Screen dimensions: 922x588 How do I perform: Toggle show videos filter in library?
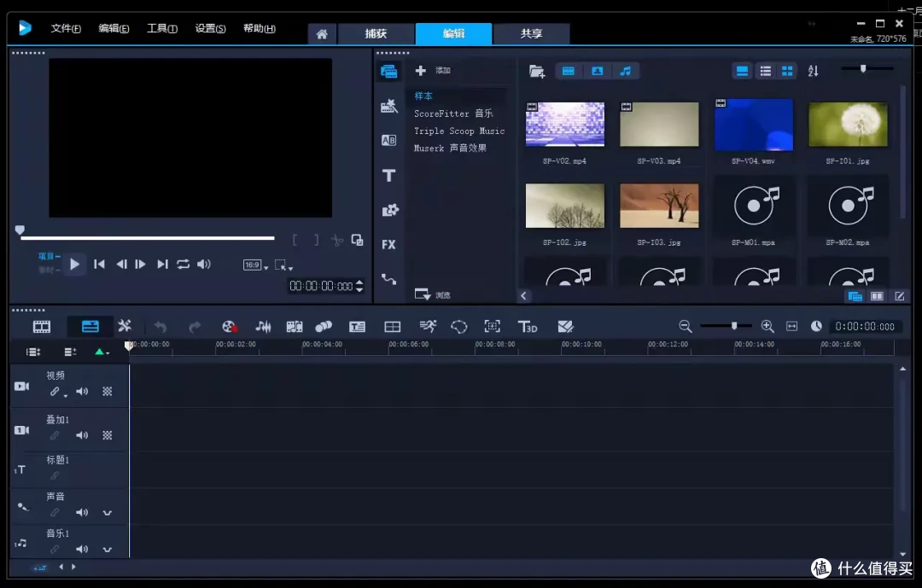click(x=568, y=71)
